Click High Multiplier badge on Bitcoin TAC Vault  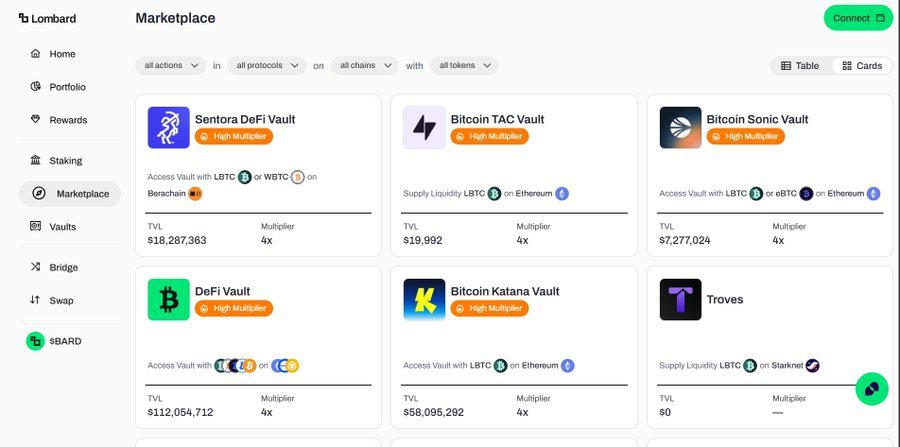pyautogui.click(x=490, y=136)
